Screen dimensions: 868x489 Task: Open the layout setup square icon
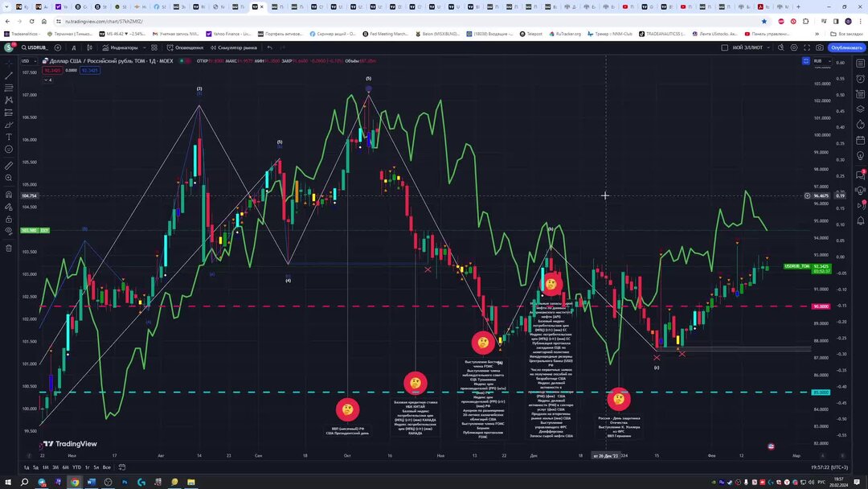pos(724,47)
